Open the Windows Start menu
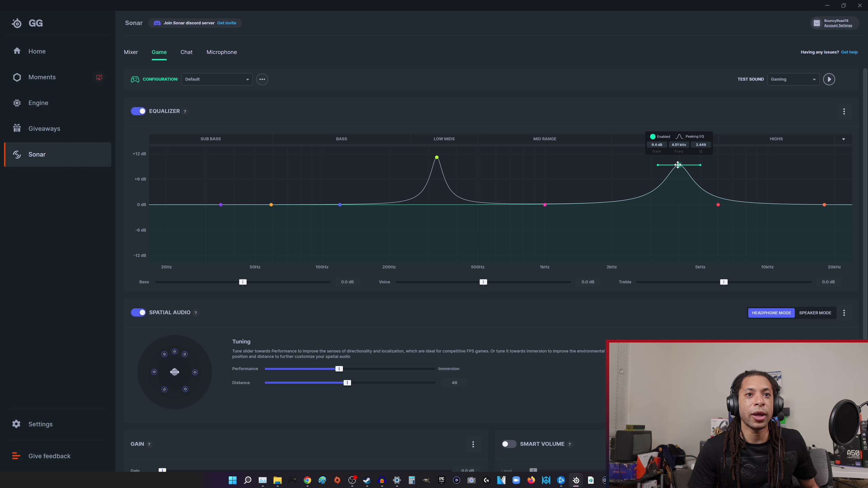Viewport: 868px width, 488px height. click(x=233, y=480)
